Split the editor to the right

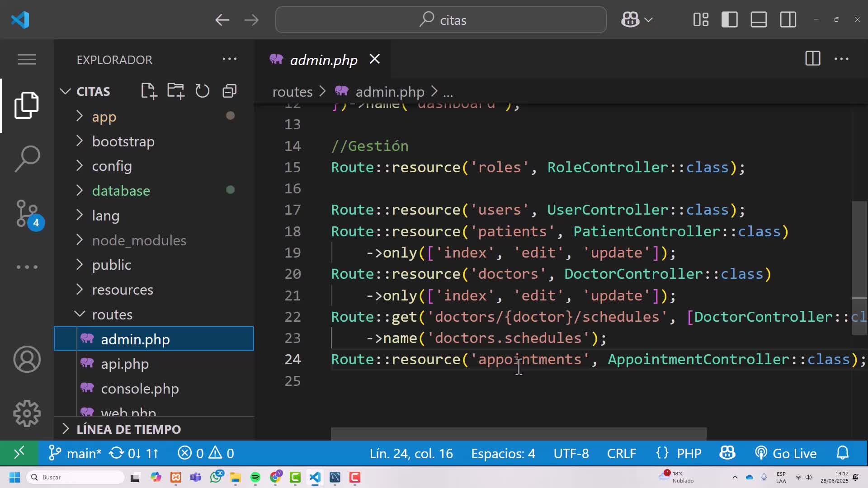click(x=812, y=59)
